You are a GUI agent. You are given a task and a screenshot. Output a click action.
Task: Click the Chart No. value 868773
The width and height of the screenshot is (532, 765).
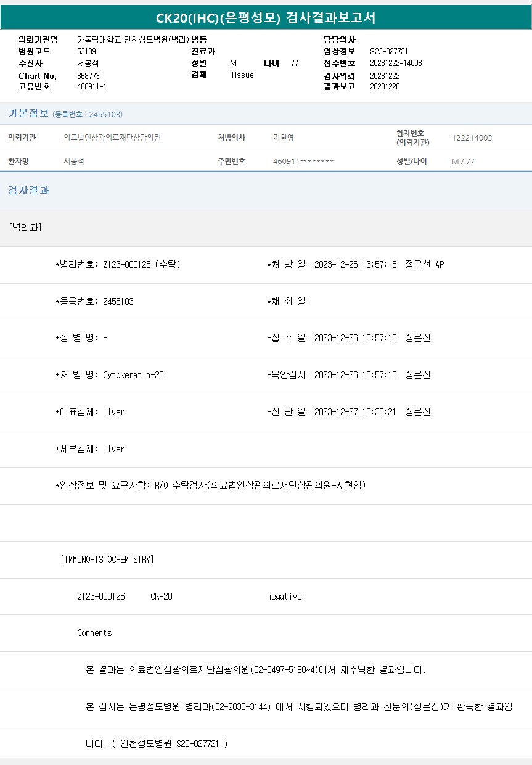[89, 76]
